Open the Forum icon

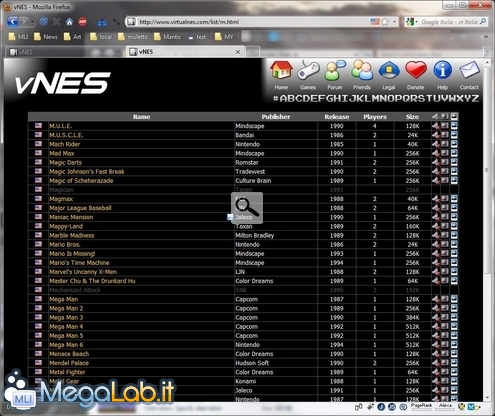[x=335, y=70]
